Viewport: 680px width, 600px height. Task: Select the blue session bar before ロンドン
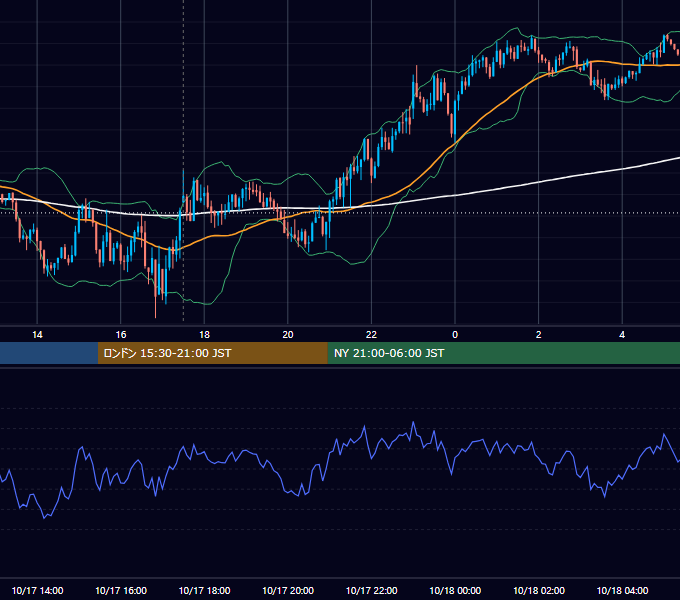(x=49, y=353)
